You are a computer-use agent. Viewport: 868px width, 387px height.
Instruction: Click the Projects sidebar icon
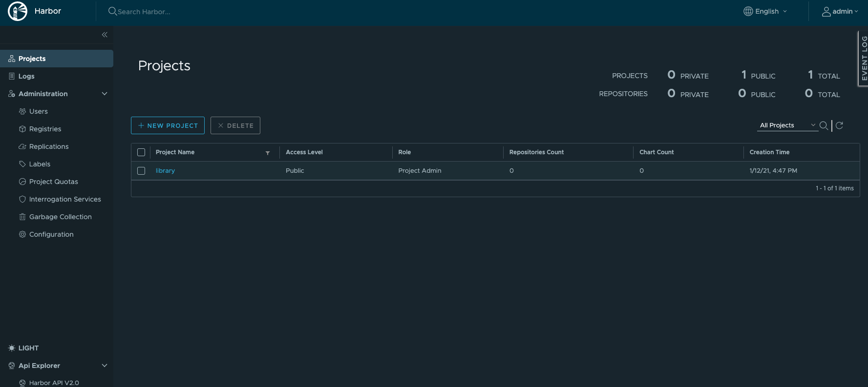click(x=12, y=59)
